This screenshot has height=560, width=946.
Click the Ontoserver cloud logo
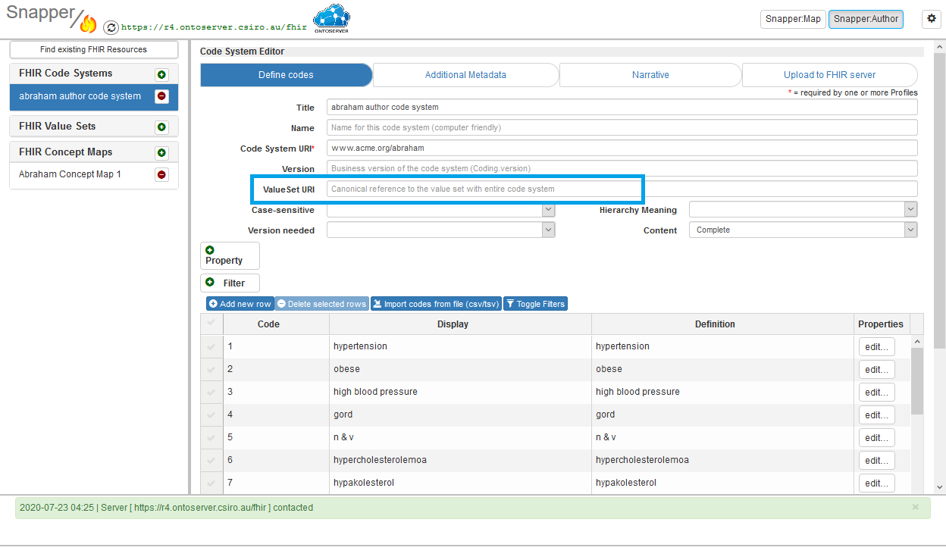tap(331, 19)
